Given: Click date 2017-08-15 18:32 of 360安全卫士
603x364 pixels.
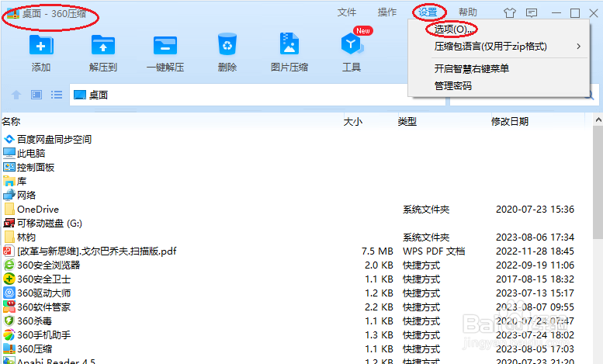Looking at the screenshot, I should tap(535, 279).
